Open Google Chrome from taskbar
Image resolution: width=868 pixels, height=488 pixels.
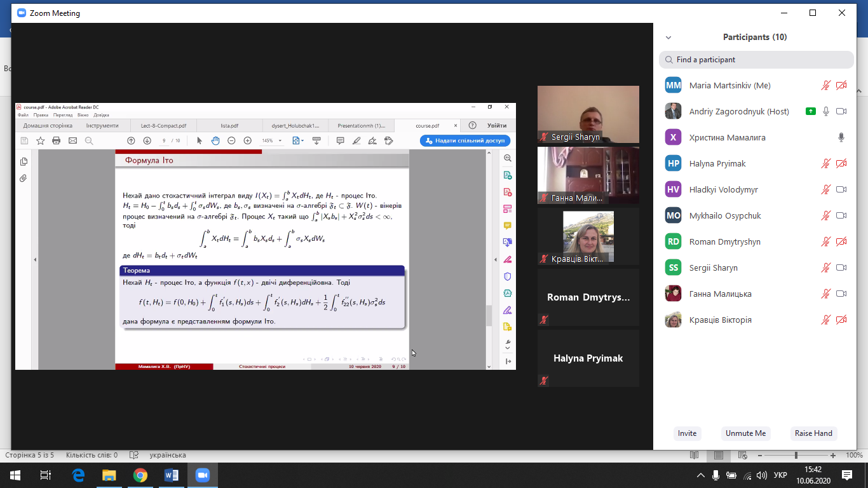(x=140, y=475)
